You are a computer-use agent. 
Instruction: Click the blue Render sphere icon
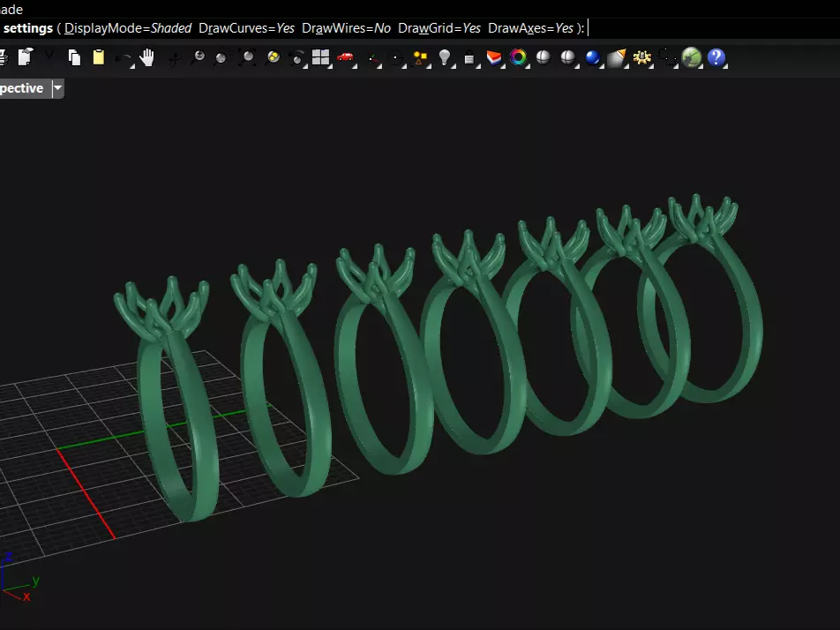[593, 57]
